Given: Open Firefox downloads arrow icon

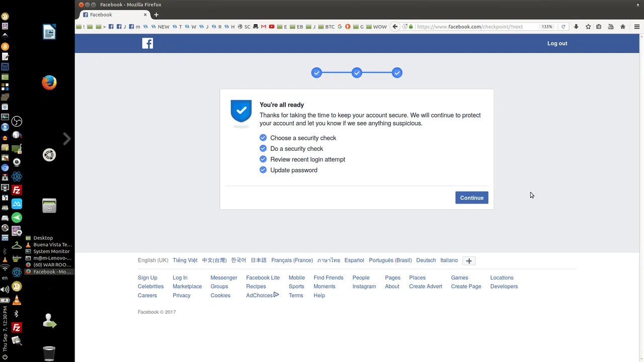Looking at the screenshot, I should click(x=577, y=27).
